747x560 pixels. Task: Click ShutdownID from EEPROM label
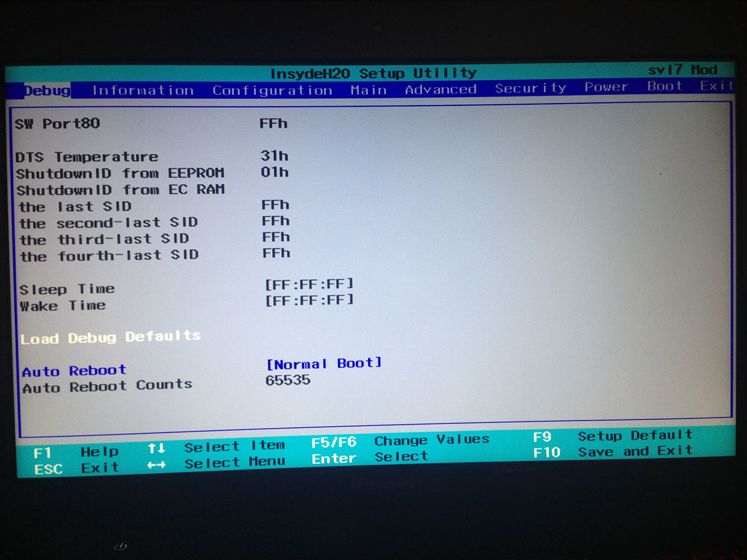[120, 173]
